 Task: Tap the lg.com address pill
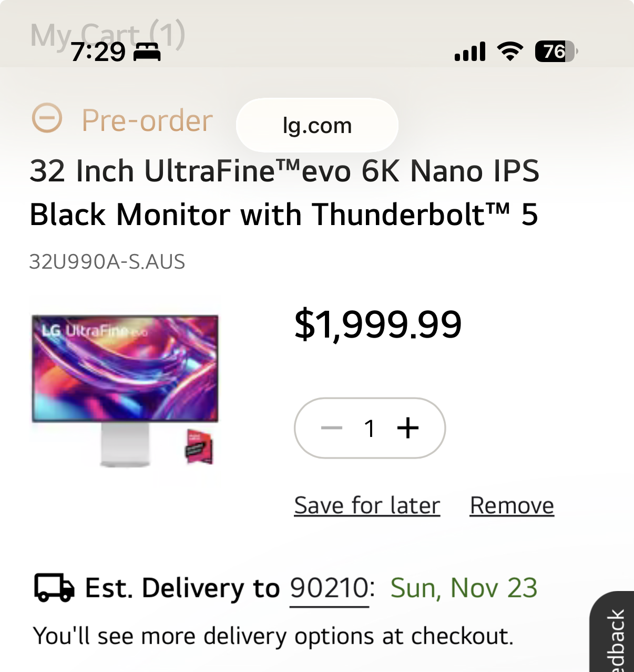coord(317,125)
